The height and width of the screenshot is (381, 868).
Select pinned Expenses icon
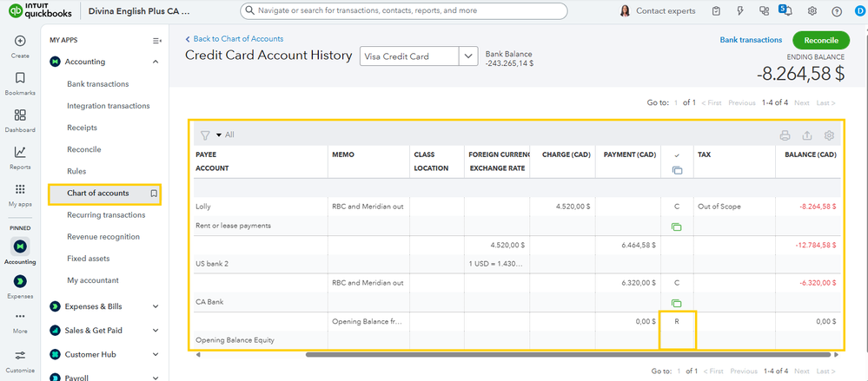20,281
